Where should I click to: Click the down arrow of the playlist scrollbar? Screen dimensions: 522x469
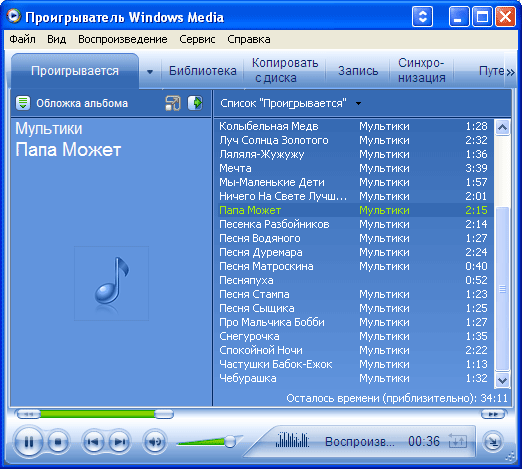point(502,380)
